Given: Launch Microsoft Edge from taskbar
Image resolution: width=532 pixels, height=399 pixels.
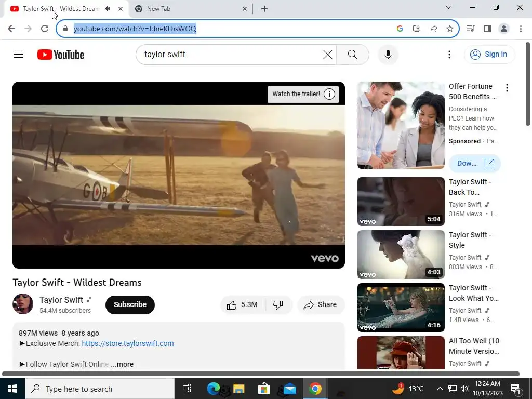Looking at the screenshot, I should pyautogui.click(x=213, y=389).
